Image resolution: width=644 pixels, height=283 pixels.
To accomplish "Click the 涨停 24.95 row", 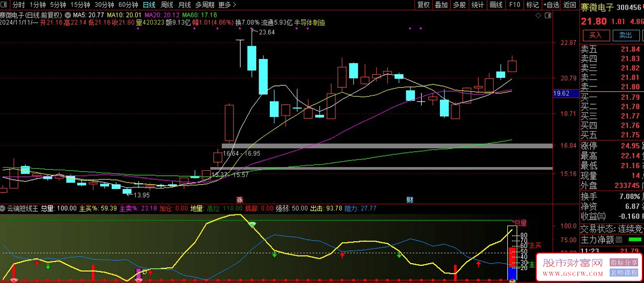I will pyautogui.click(x=612, y=146).
